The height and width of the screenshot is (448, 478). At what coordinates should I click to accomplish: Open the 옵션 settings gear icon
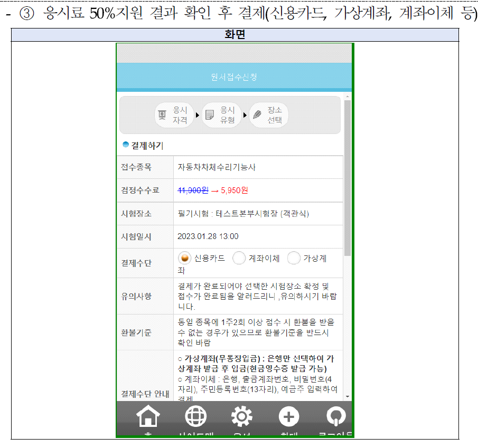242,416
